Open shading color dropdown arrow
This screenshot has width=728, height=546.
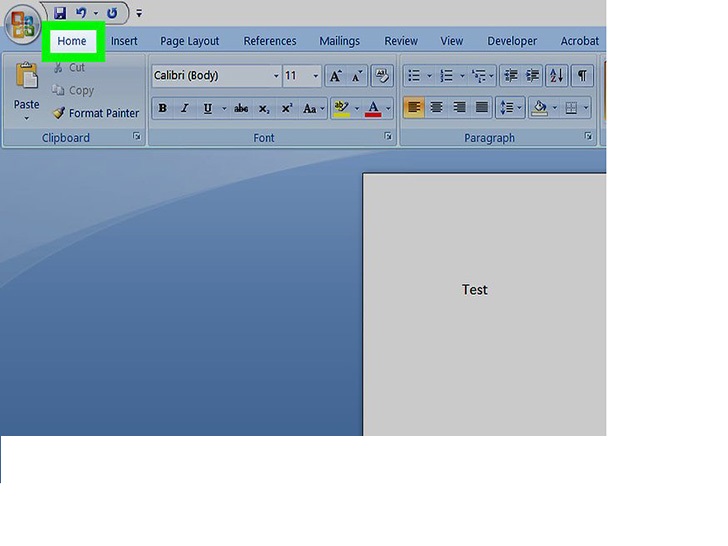pos(554,108)
